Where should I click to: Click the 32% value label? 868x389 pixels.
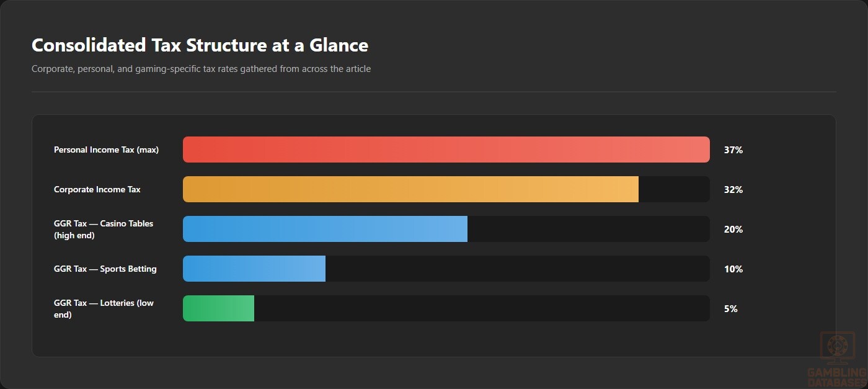point(733,190)
